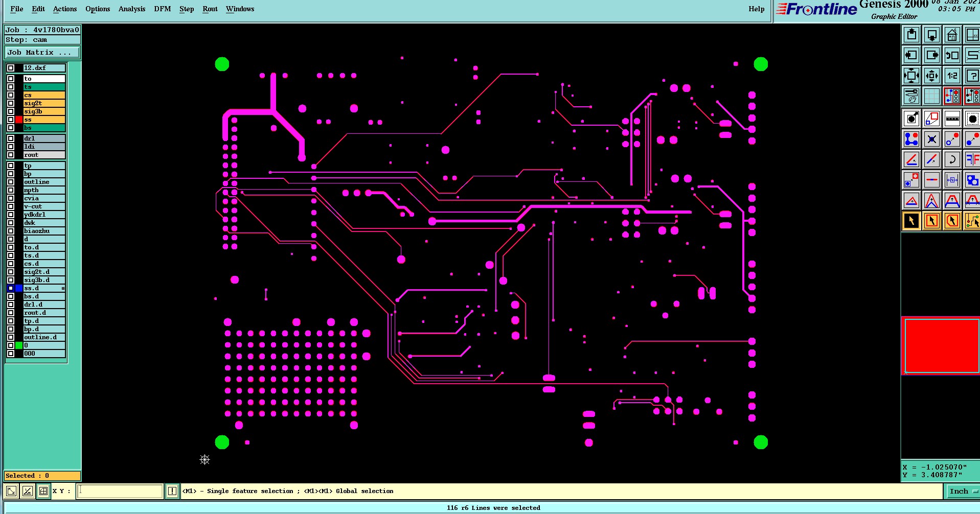Toggle checkbox for layer 000
The height and width of the screenshot is (514, 980).
[11, 354]
